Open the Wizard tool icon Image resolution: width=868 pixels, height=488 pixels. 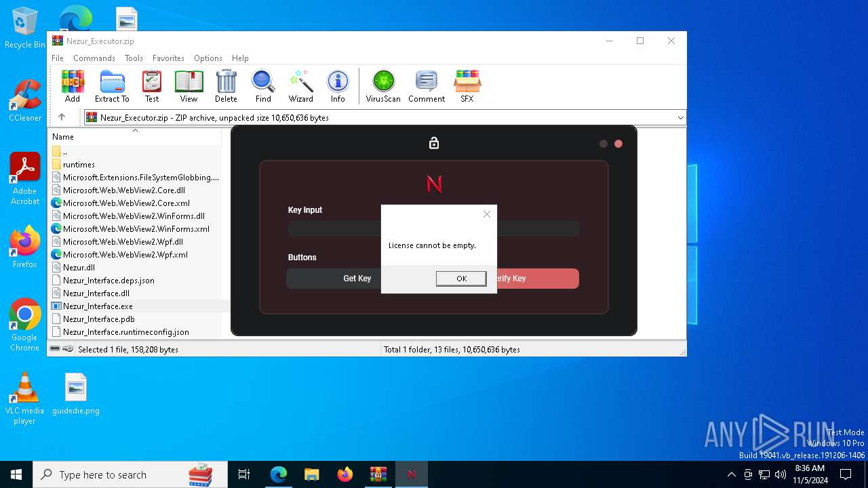point(301,86)
